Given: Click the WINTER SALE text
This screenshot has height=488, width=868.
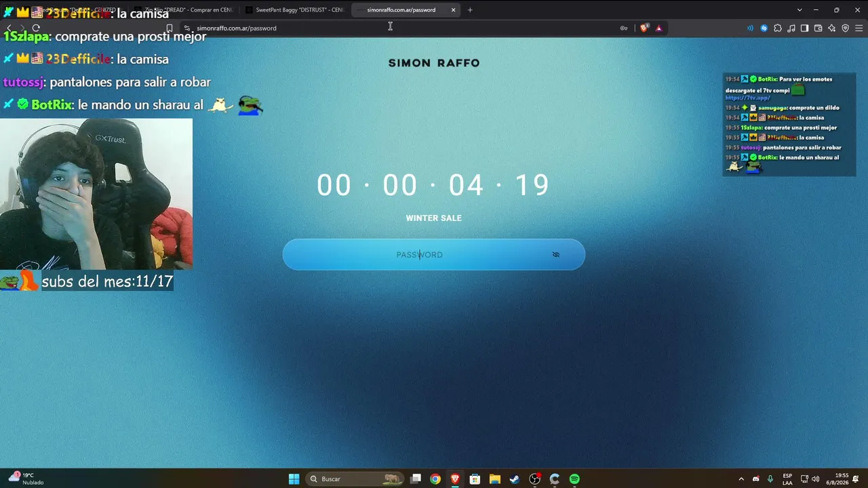Looking at the screenshot, I should point(433,218).
